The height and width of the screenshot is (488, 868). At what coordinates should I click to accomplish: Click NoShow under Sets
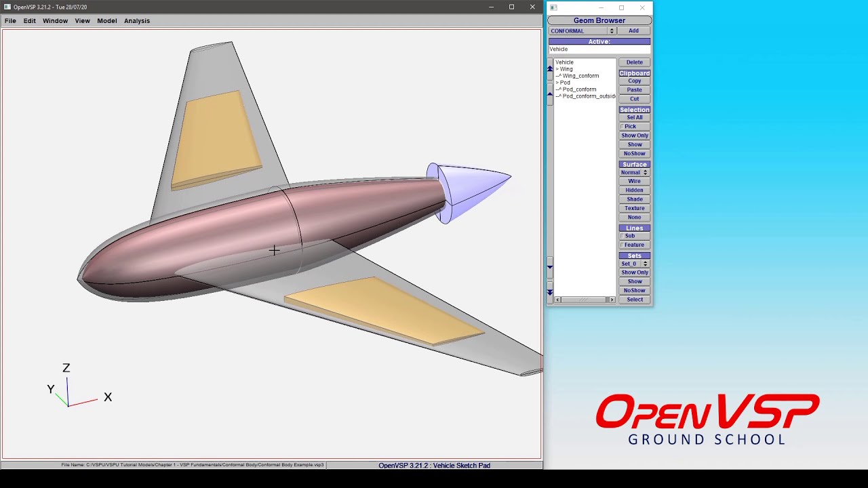click(635, 291)
